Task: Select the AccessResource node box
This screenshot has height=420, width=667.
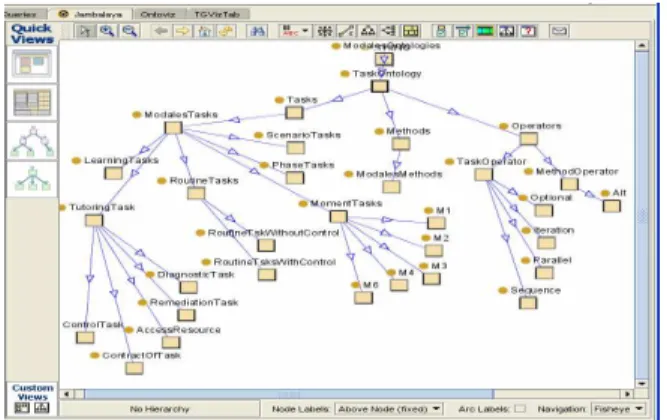Action: coord(171,342)
